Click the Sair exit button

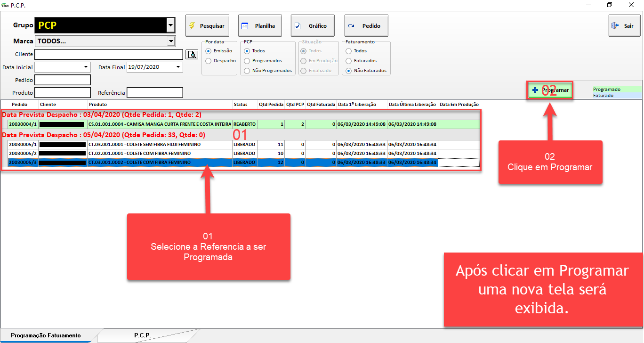pyautogui.click(x=624, y=26)
